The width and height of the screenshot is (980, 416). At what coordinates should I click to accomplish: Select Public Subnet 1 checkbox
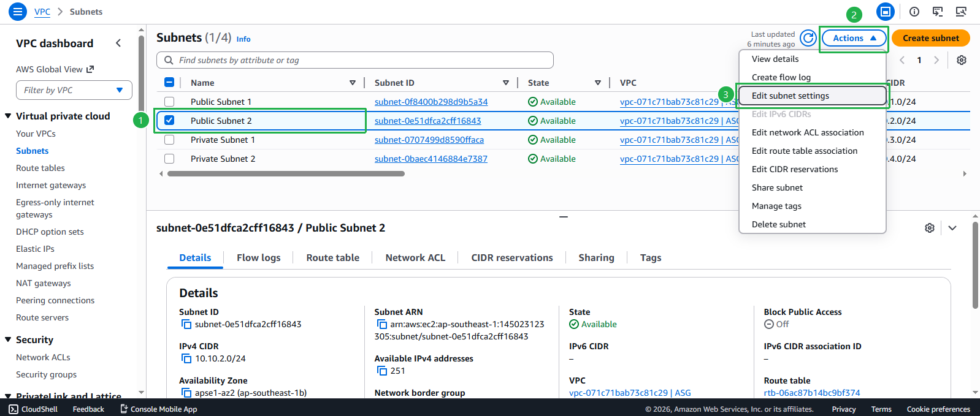click(169, 102)
